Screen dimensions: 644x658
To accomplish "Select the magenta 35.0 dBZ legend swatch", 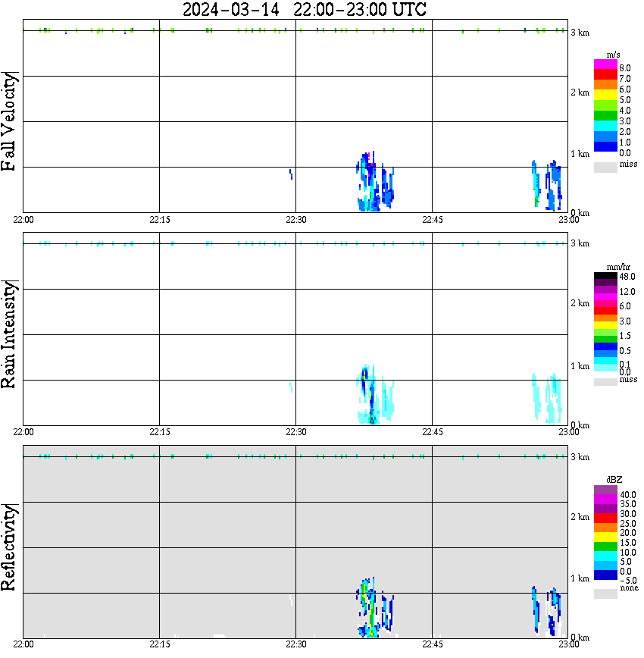I will point(605,500).
